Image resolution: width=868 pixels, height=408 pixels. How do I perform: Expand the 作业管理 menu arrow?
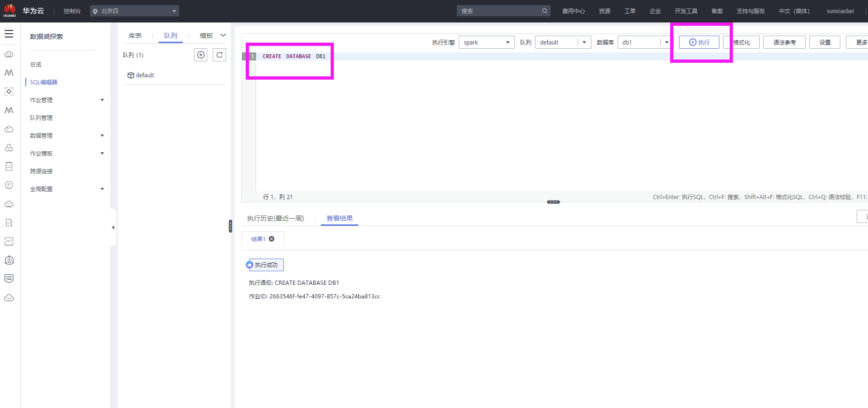pyautogui.click(x=102, y=100)
